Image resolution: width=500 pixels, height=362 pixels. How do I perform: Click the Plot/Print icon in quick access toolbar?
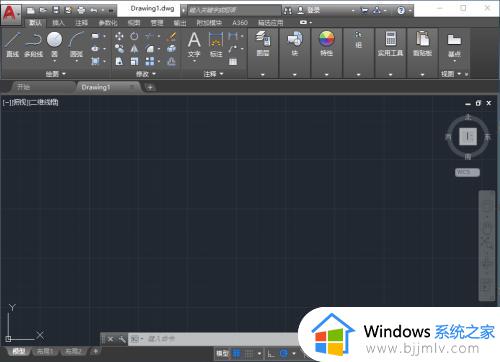(81, 10)
